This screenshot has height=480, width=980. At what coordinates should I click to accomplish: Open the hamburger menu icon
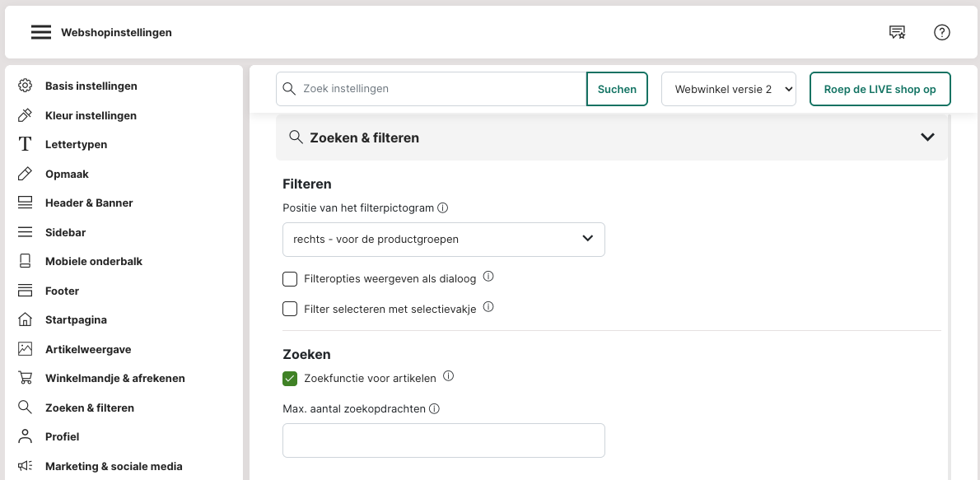[41, 33]
